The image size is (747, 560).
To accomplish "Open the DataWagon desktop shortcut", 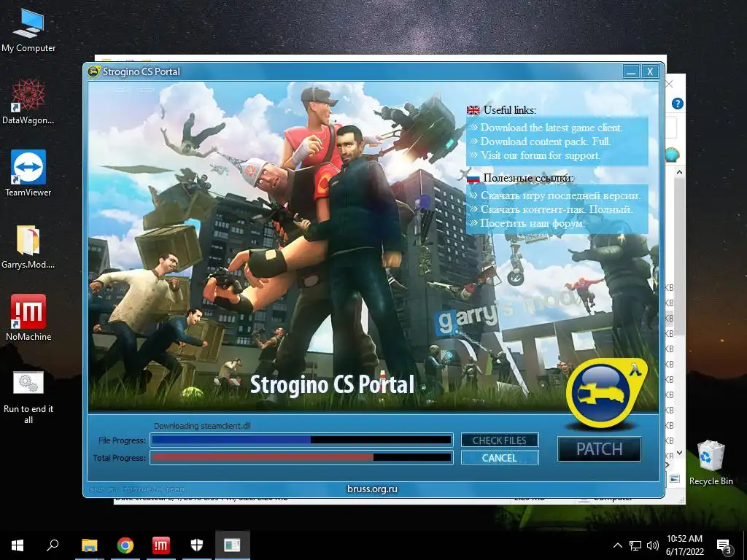I will coord(28,102).
